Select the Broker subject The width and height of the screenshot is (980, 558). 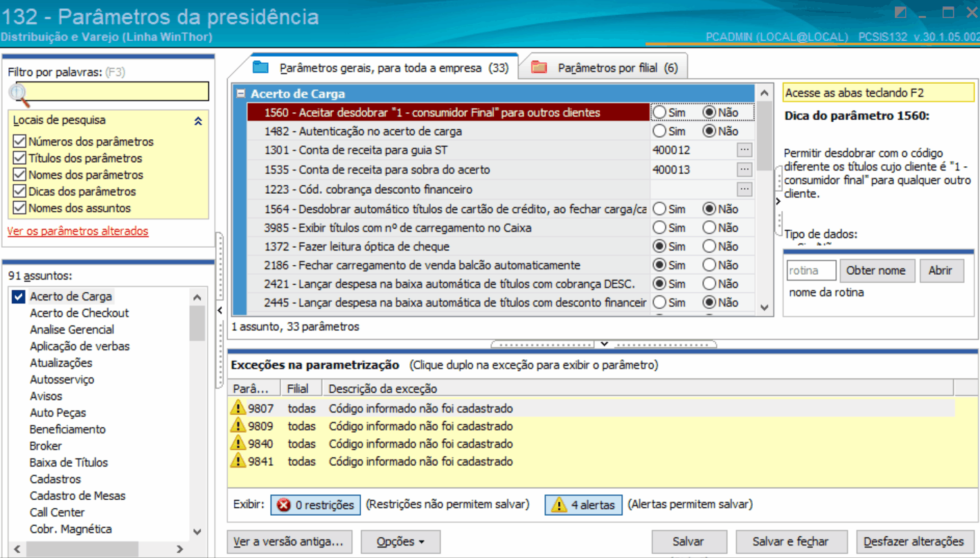pos(46,446)
